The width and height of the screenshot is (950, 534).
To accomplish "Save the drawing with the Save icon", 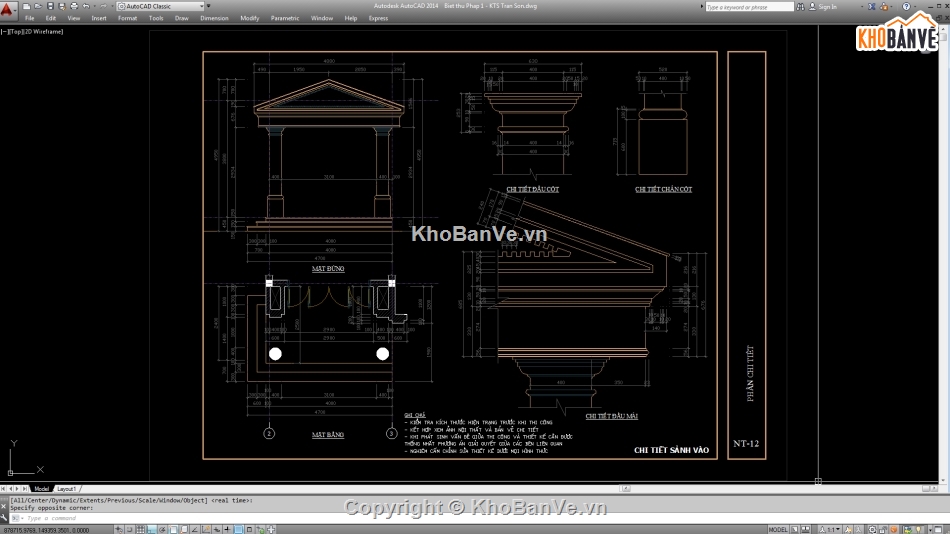I will pos(50,6).
